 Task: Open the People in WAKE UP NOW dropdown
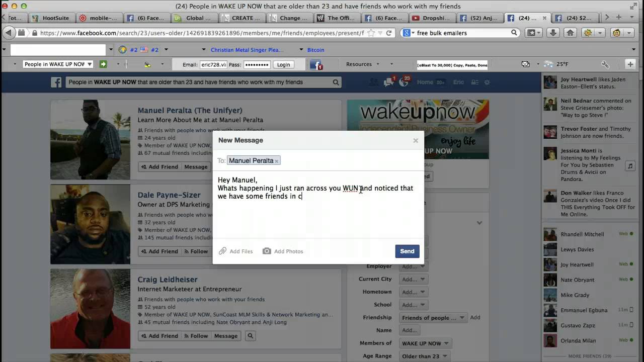[58, 64]
